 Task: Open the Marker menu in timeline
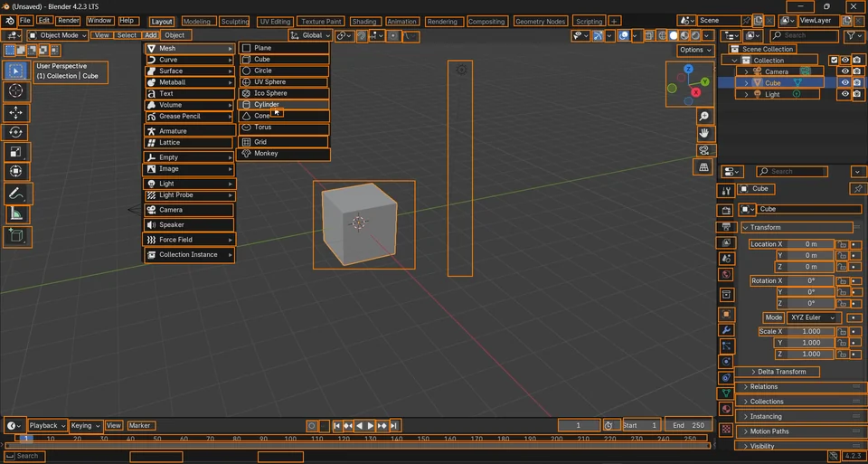139,426
